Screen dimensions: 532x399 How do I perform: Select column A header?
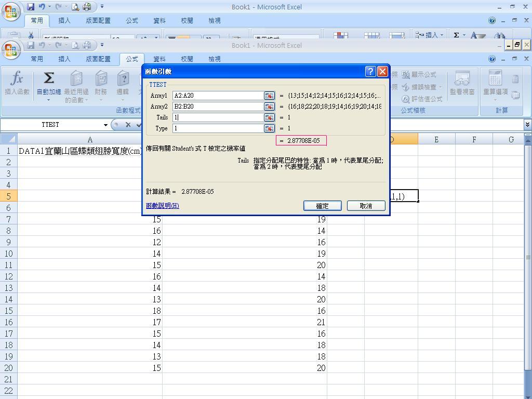pyautogui.click(x=90, y=139)
